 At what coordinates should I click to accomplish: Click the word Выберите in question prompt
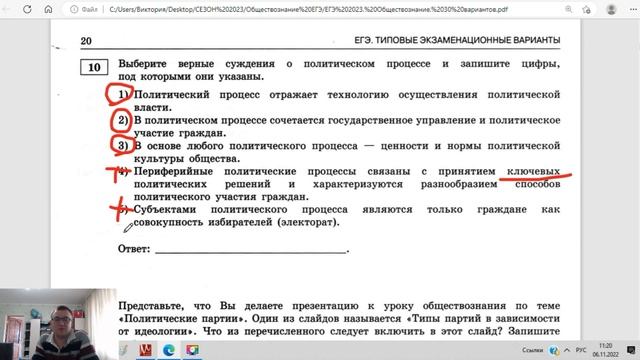(142, 64)
